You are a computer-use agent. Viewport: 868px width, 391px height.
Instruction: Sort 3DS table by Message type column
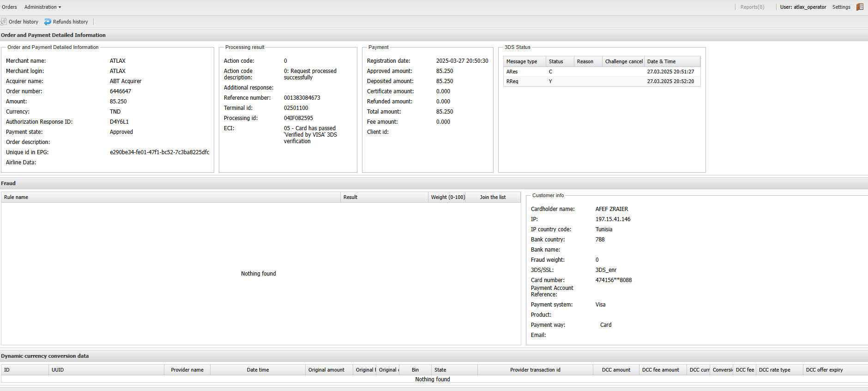522,61
